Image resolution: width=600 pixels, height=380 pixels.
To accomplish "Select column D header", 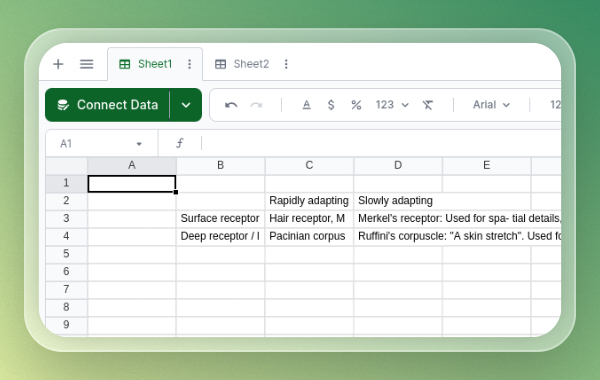I will tap(398, 165).
